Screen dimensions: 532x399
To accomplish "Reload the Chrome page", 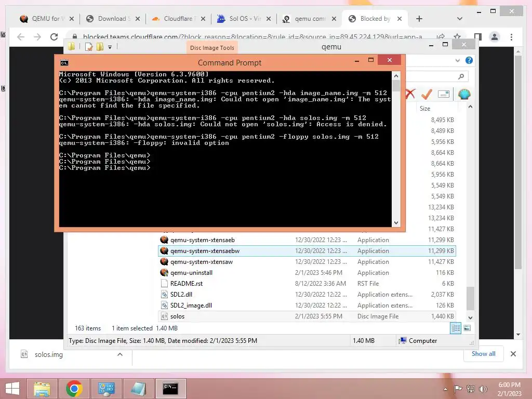I will point(54,37).
